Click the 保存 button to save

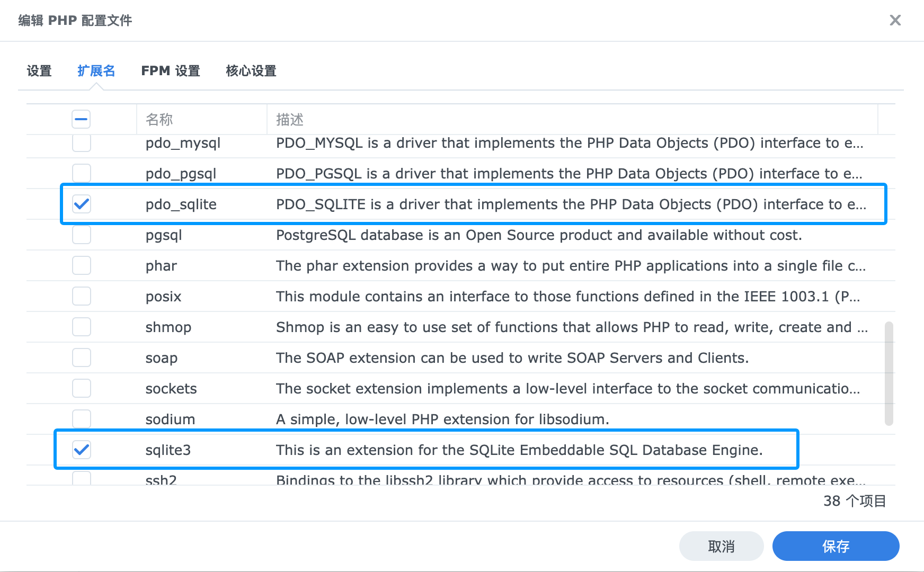click(x=836, y=546)
